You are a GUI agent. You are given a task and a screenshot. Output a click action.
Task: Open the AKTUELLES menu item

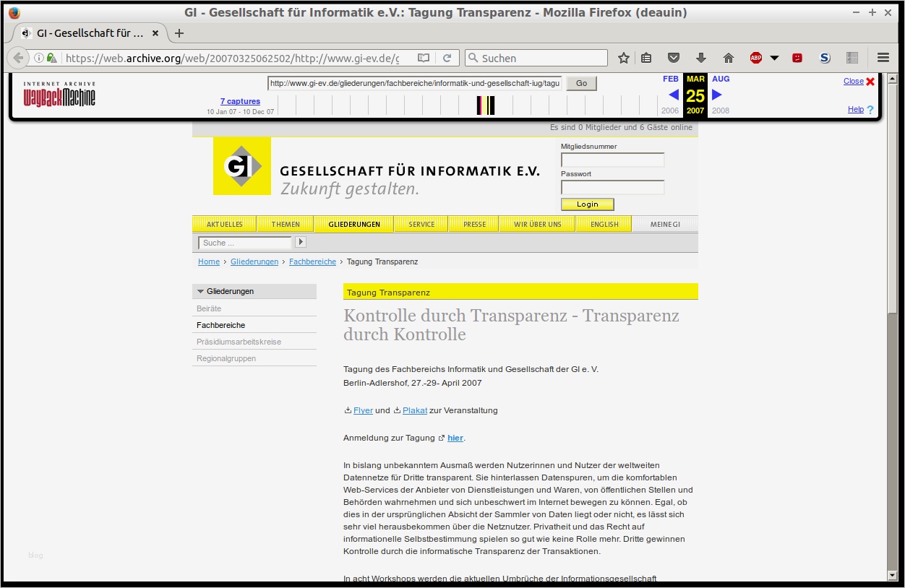225,224
